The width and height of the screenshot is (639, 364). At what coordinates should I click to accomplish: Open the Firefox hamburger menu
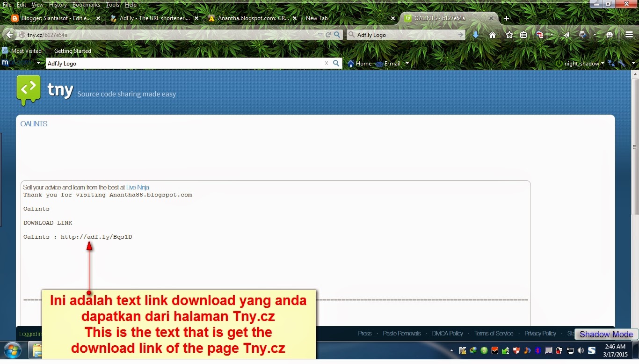click(x=629, y=35)
